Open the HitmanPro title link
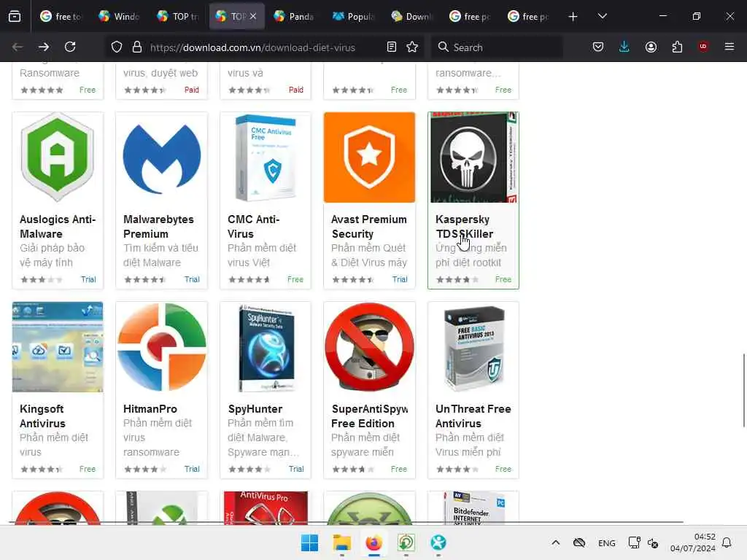Screen dimensions: 747x560 (x=150, y=409)
